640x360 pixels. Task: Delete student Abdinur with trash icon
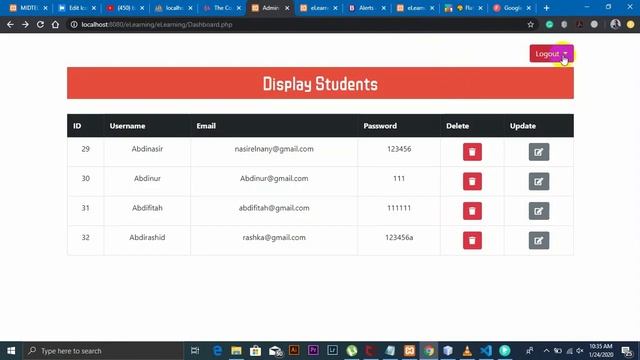[472, 181]
